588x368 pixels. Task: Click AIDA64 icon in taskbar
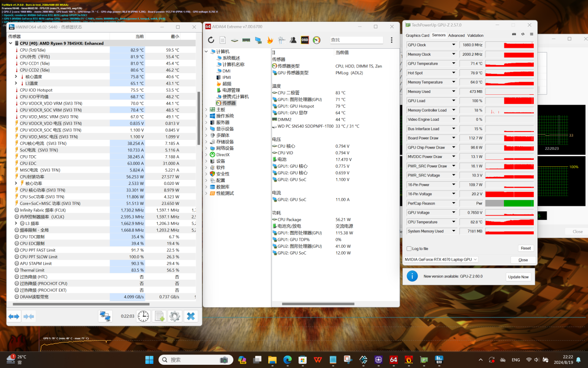pos(394,360)
